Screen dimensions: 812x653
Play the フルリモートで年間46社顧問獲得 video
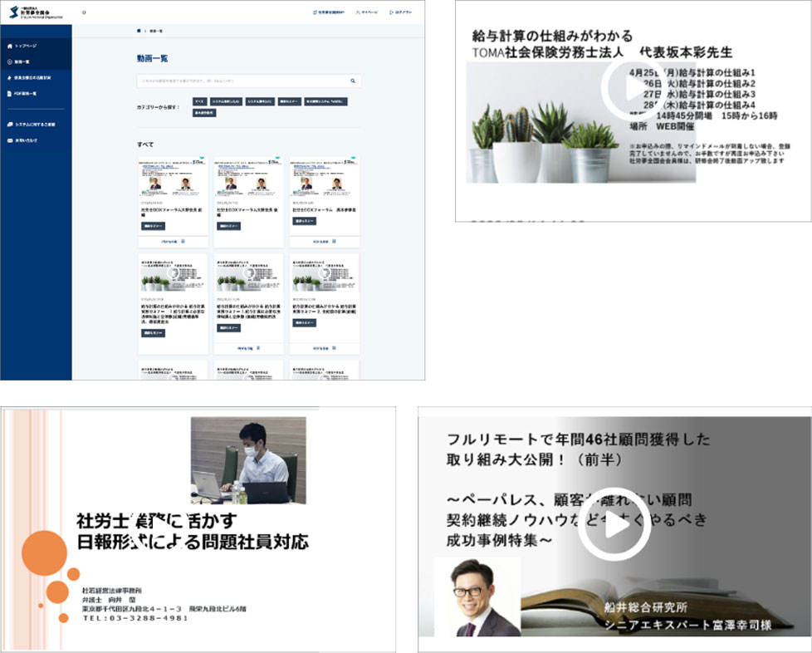click(614, 524)
